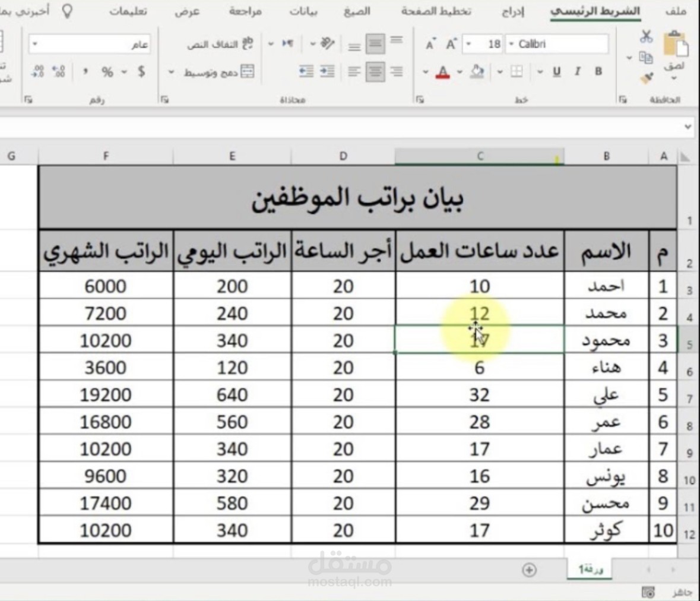Apply percent style format

point(107,72)
